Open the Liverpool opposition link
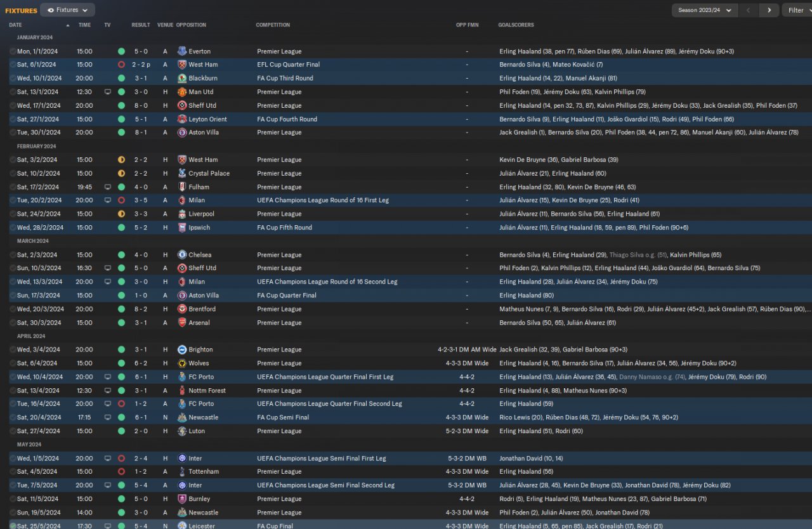 [201, 214]
